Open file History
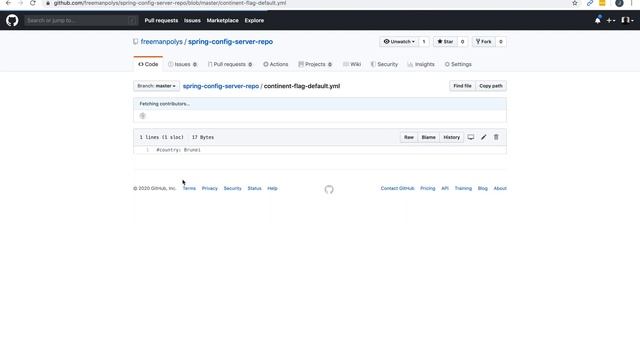The image size is (640, 360). click(451, 137)
